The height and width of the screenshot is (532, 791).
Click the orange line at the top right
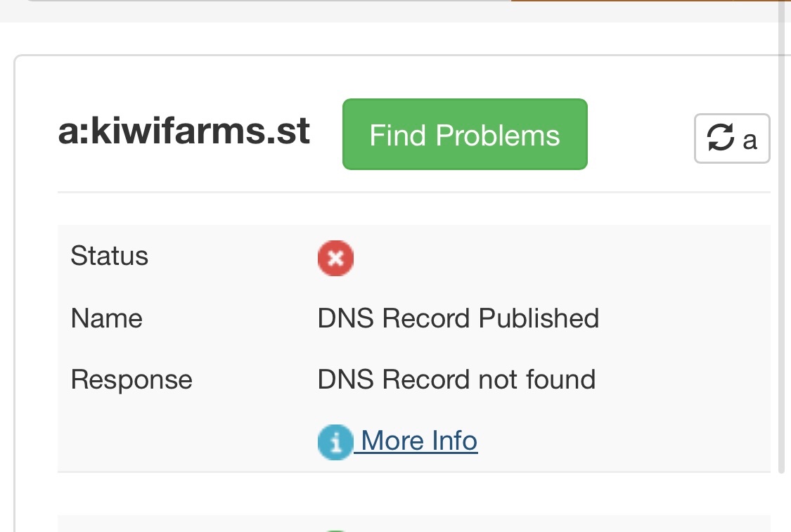tap(651, 1)
